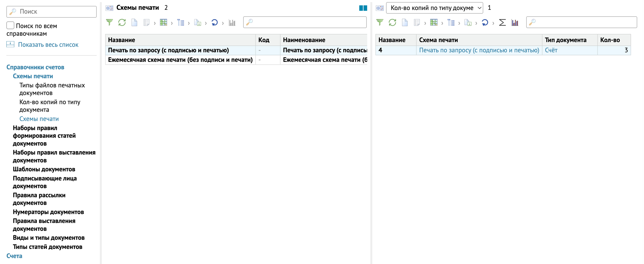The height and width of the screenshot is (264, 644).
Task: Open Виды и типы документов in sidebar
Action: coord(49,238)
